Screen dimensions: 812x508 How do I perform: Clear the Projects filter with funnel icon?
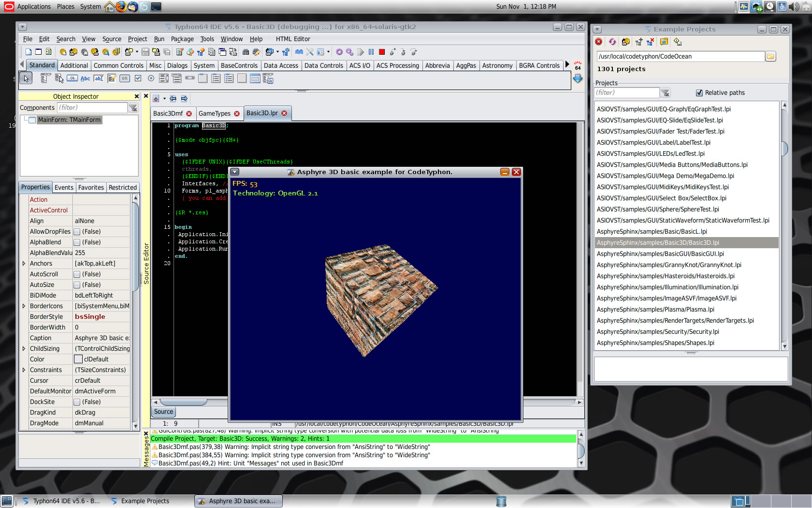pyautogui.click(x=666, y=93)
